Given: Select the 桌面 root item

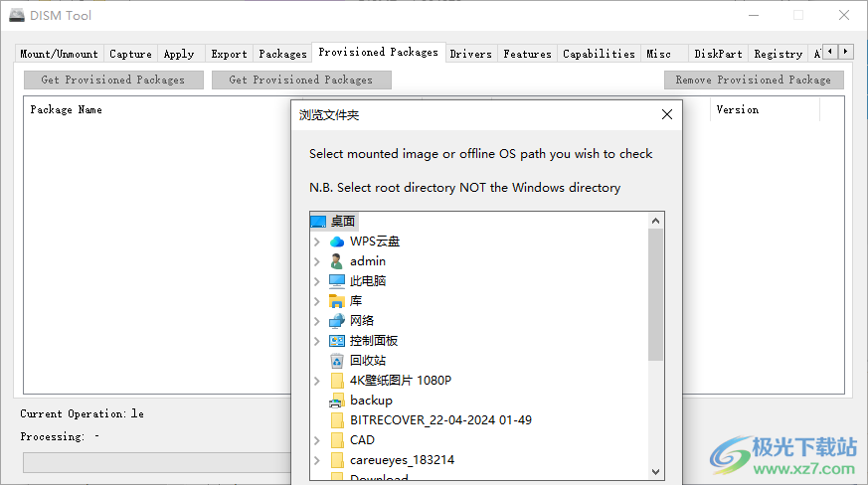Looking at the screenshot, I should 343,222.
